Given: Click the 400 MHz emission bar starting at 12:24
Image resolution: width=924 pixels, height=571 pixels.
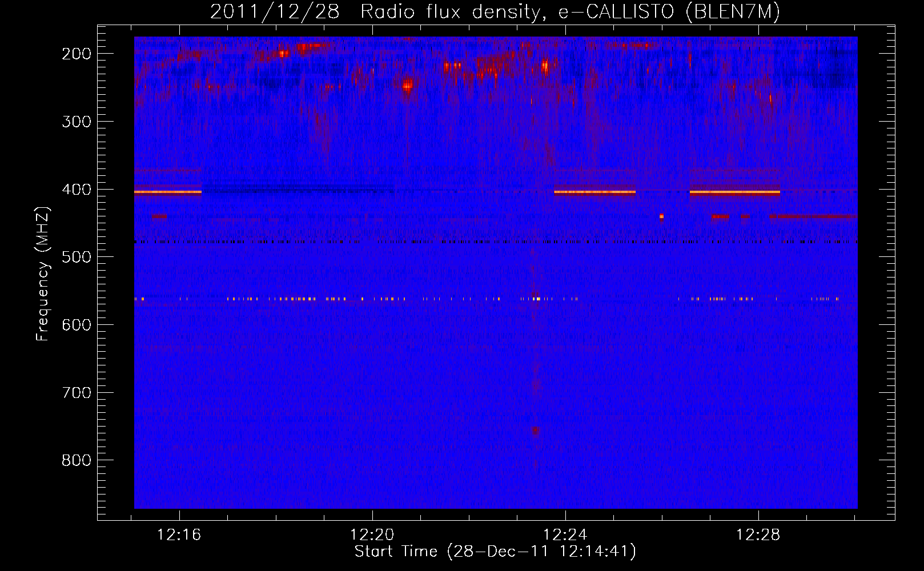Looking at the screenshot, I should 594,192.
